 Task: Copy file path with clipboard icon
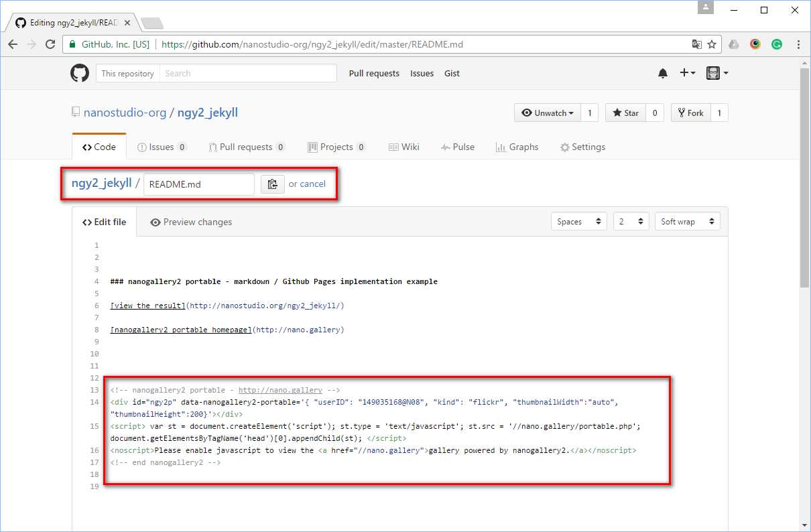(273, 184)
